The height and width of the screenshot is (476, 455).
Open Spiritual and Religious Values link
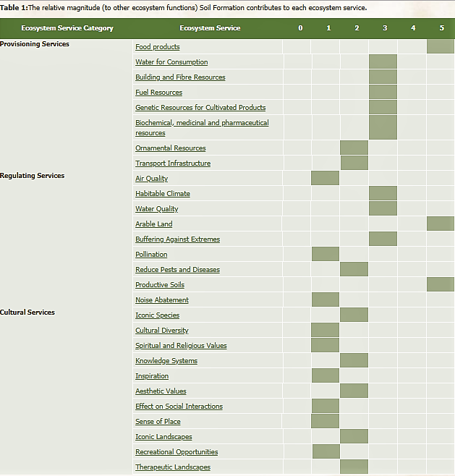[181, 346]
